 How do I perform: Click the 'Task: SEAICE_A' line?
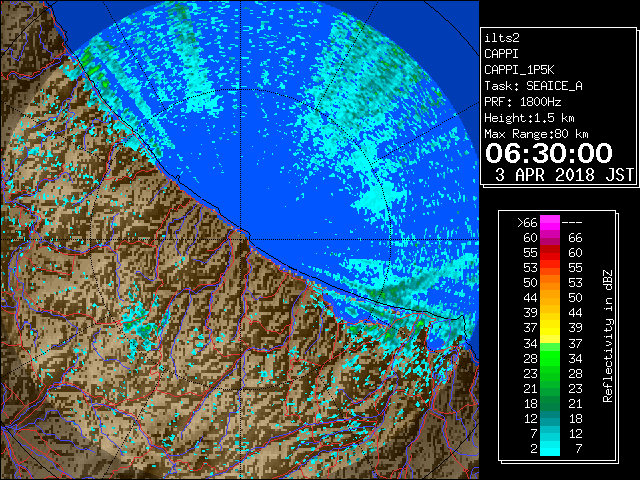tap(533, 86)
